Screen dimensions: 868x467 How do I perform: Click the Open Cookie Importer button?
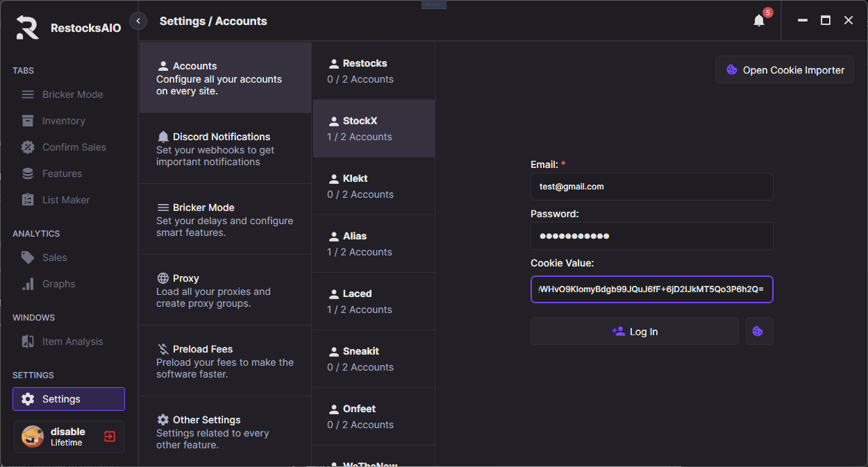point(784,69)
